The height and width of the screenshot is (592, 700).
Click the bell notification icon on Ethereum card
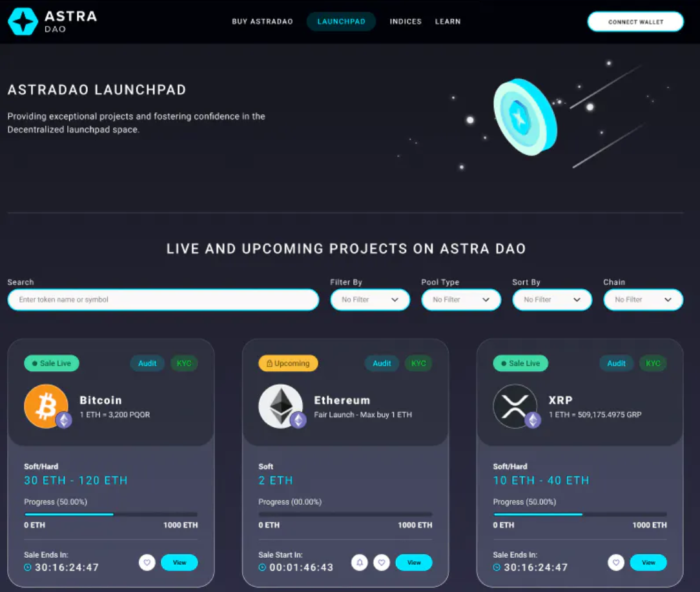point(360,562)
